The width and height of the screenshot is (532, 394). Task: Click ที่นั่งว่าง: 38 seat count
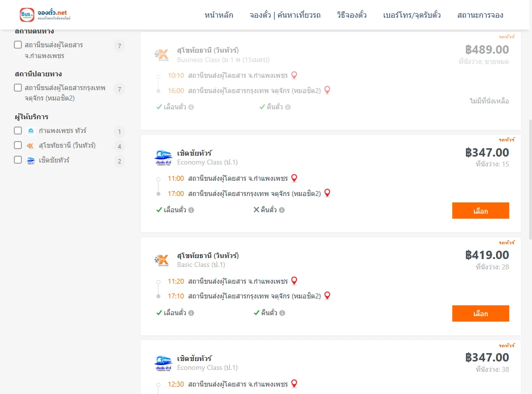[x=492, y=369]
